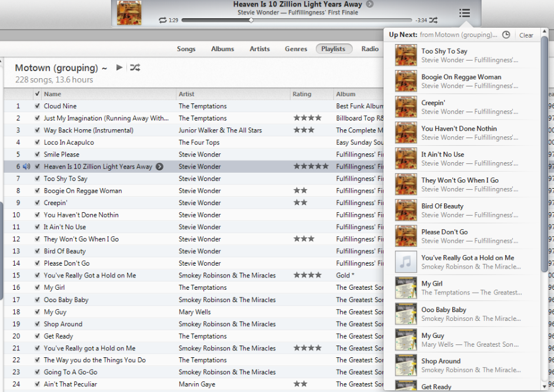554x392 pixels.
Task: Play the Motown (grouping) playlist
Action: (x=119, y=68)
